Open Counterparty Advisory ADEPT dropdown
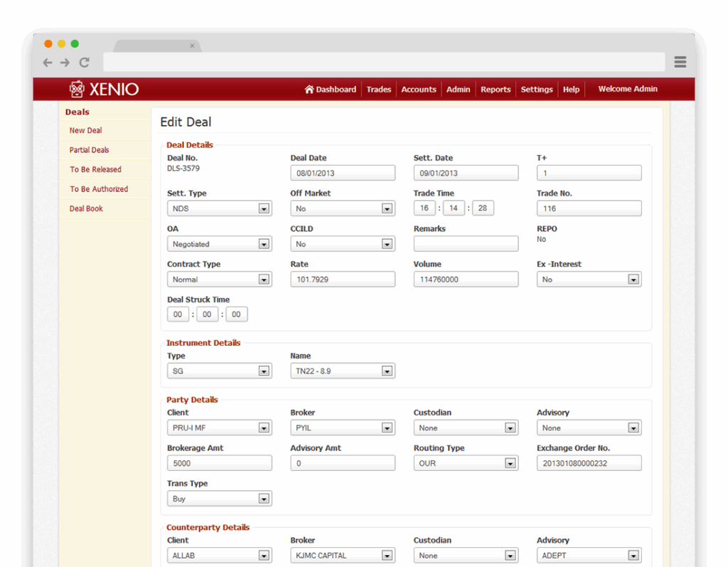728x567 pixels. click(589, 555)
